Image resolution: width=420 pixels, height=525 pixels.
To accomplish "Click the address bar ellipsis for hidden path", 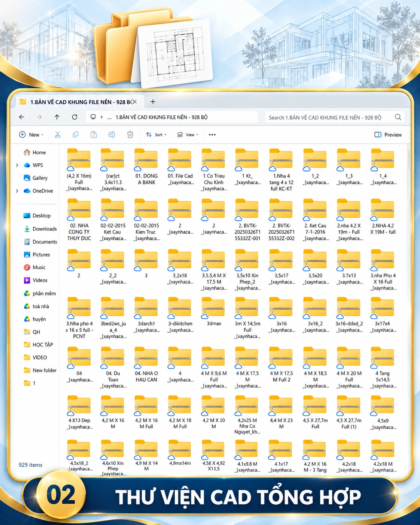I will [x=109, y=118].
